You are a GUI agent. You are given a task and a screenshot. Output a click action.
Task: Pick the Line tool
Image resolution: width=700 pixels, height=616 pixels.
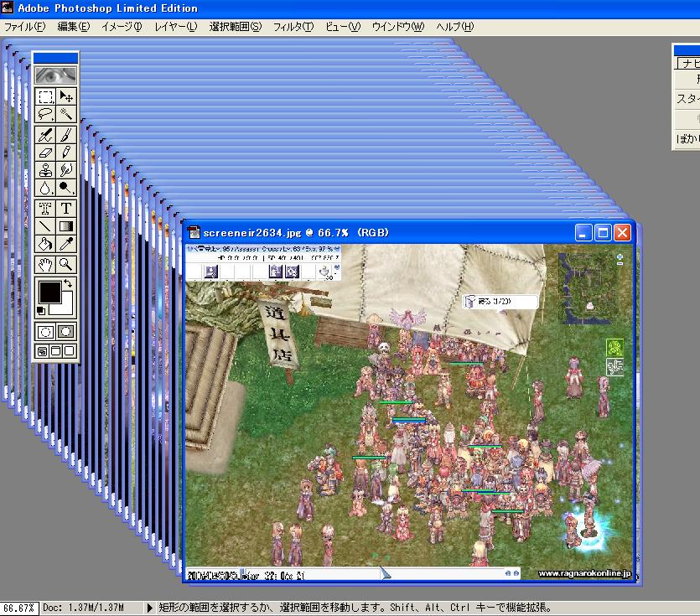[45, 226]
